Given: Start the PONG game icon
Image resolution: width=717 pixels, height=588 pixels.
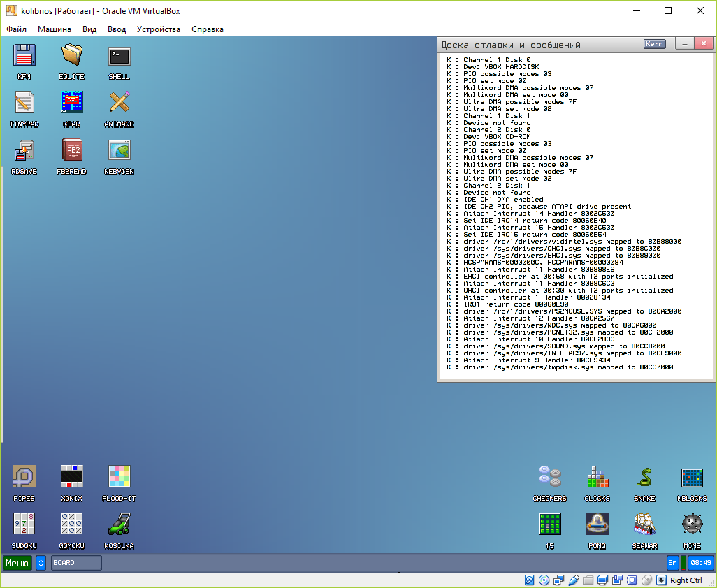Looking at the screenshot, I should point(597,525).
